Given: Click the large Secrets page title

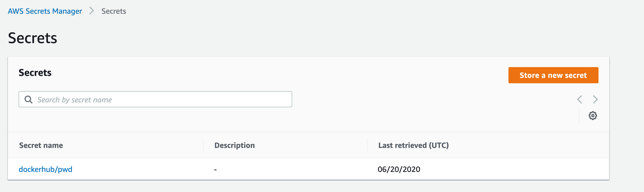Looking at the screenshot, I should click(x=33, y=38).
